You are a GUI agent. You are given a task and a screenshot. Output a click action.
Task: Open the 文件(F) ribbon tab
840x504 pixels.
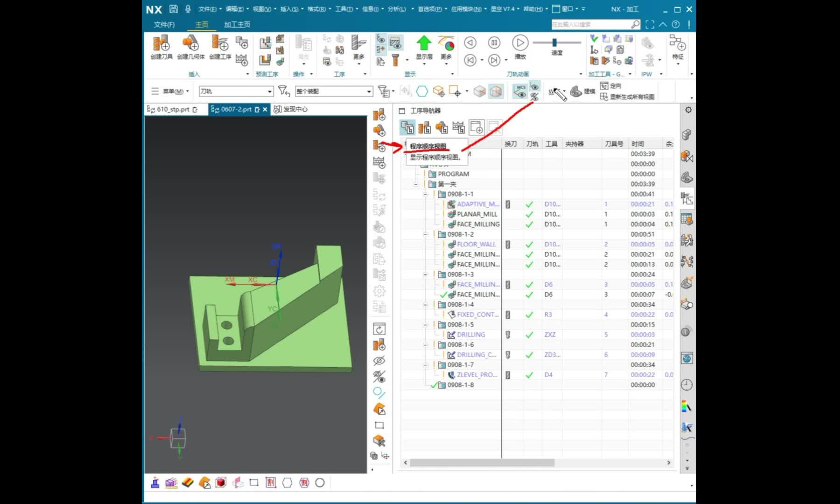click(164, 24)
